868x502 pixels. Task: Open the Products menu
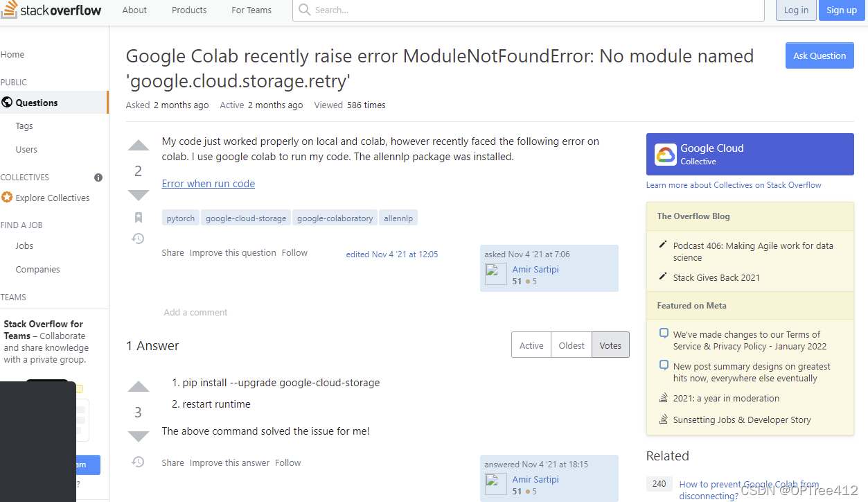(188, 10)
